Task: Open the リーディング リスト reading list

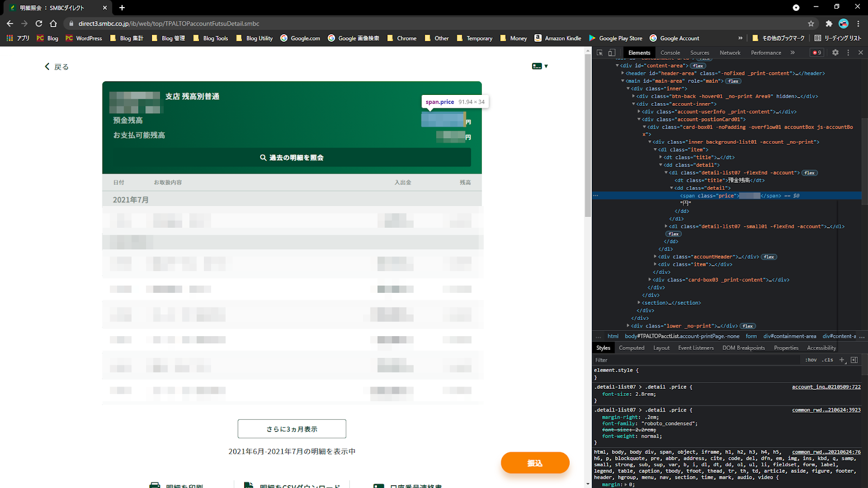Action: 838,38
